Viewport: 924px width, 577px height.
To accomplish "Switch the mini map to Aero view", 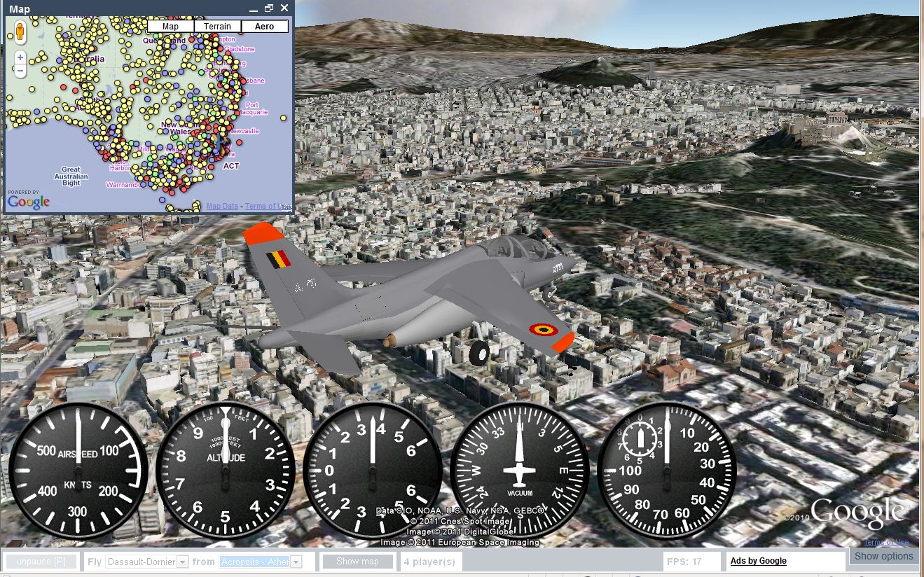I will [265, 26].
